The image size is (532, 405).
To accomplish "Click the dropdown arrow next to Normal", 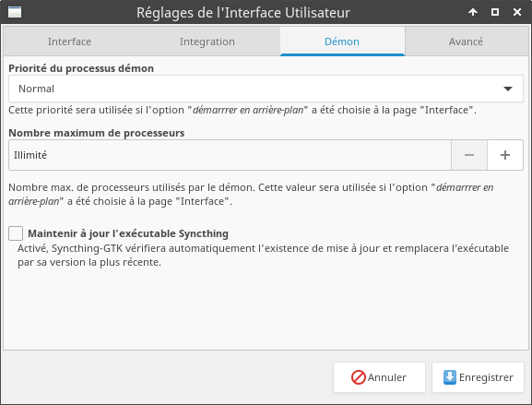I will pyautogui.click(x=508, y=89).
